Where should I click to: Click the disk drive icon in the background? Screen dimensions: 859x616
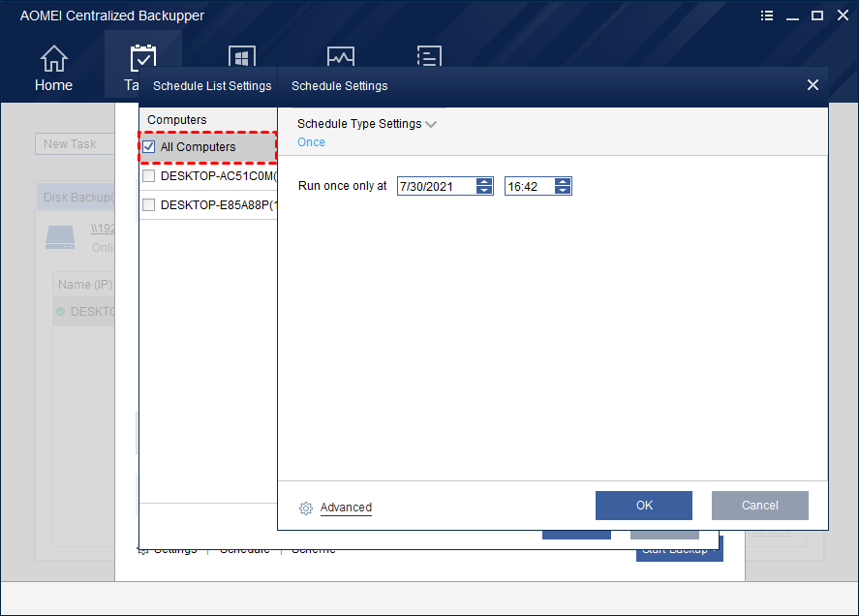coord(60,238)
